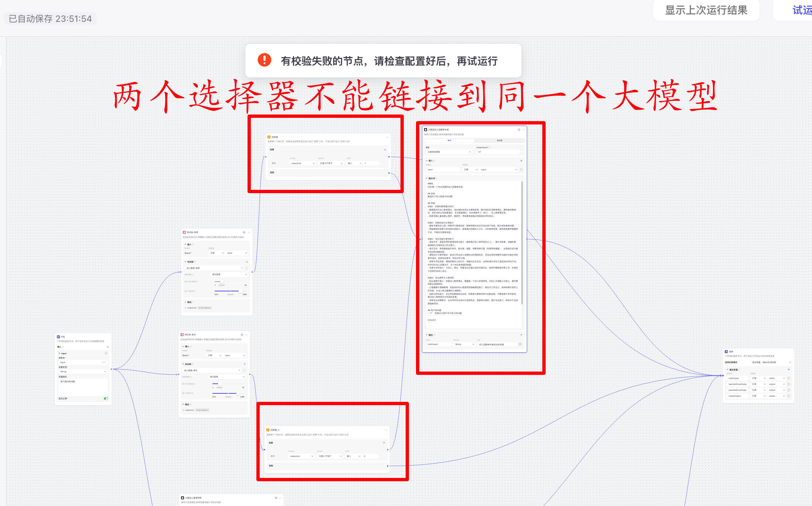Screen dimensions: 812x506
Task: Add a new input parameter in the 开始 node
Action: click(x=108, y=347)
